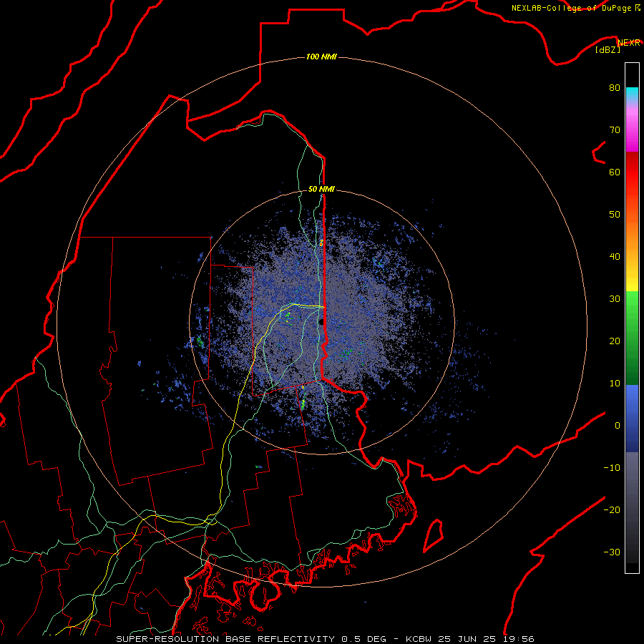Pick the blue segment of the color bar
Viewport: 644px width, 644px height.
(x=632, y=419)
